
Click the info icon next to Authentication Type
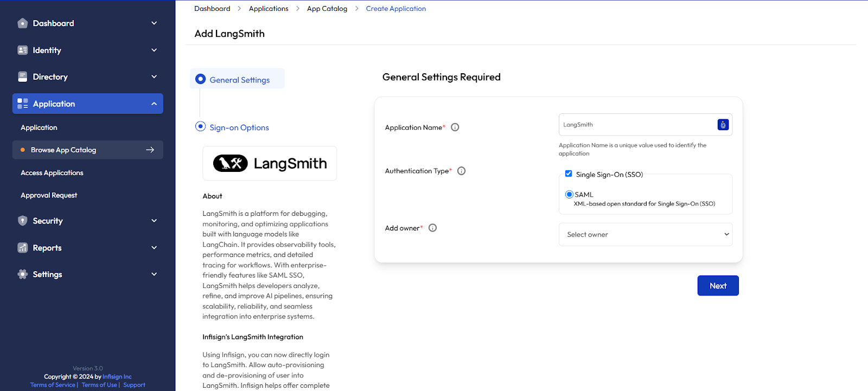[462, 171]
